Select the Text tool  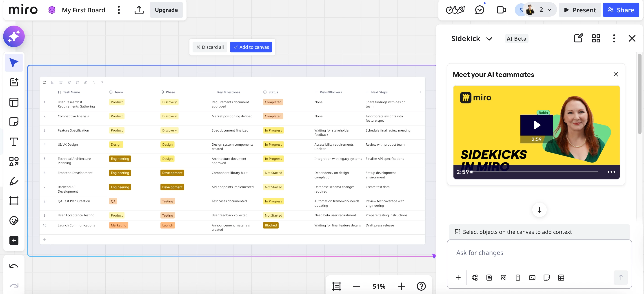click(14, 142)
